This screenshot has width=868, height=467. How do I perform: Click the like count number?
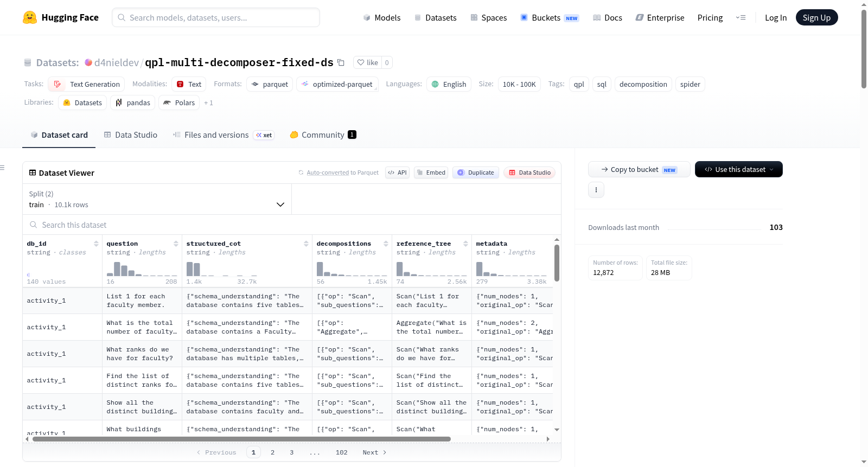point(387,62)
